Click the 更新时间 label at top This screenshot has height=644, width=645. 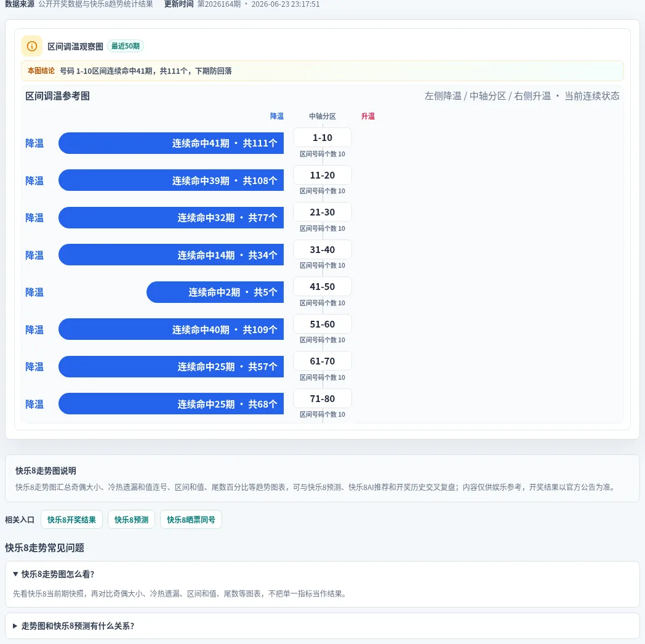point(179,4)
